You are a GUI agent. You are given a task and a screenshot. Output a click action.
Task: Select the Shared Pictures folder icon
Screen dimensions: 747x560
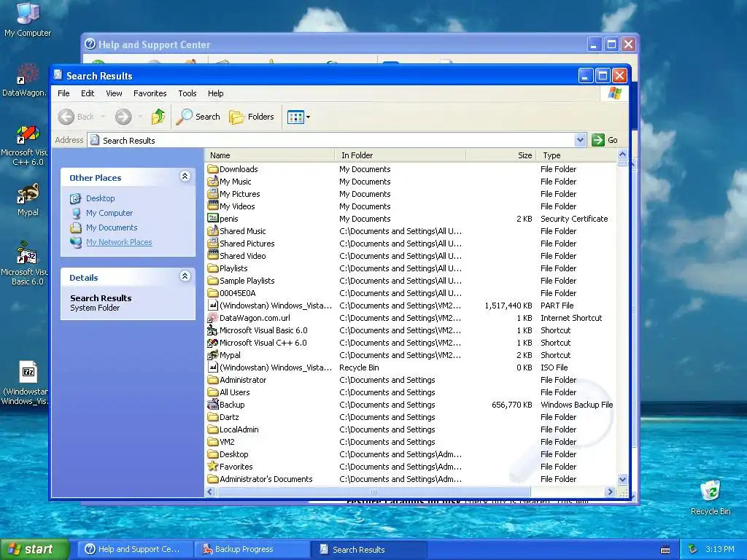pos(212,244)
